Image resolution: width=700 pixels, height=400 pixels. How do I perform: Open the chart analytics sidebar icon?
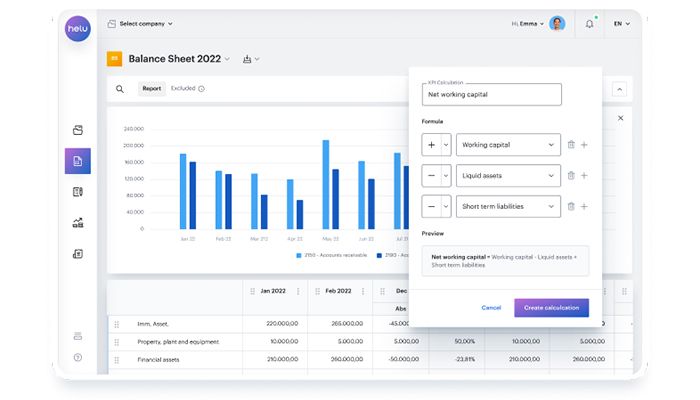click(x=78, y=223)
